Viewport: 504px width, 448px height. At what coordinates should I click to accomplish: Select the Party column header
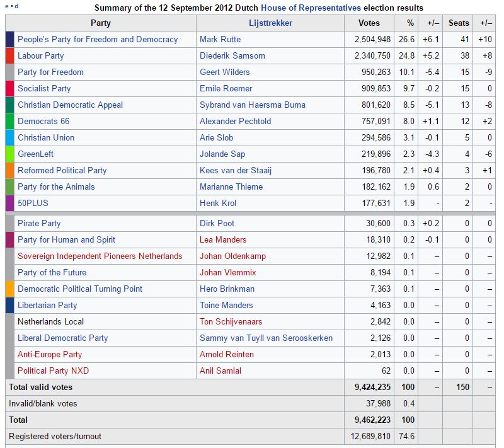click(x=101, y=23)
